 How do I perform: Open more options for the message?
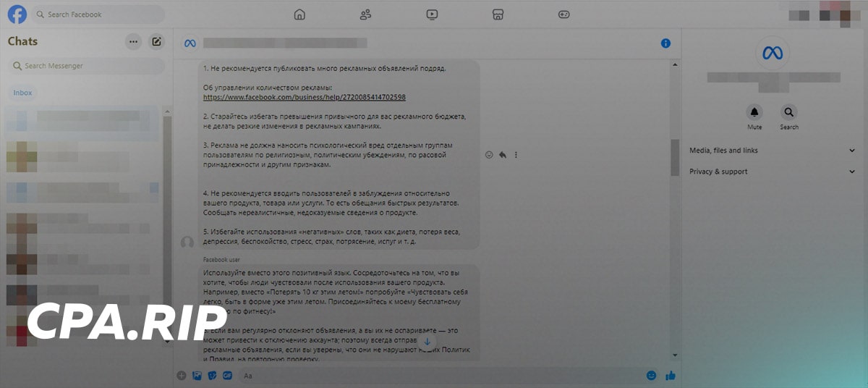[x=516, y=155]
